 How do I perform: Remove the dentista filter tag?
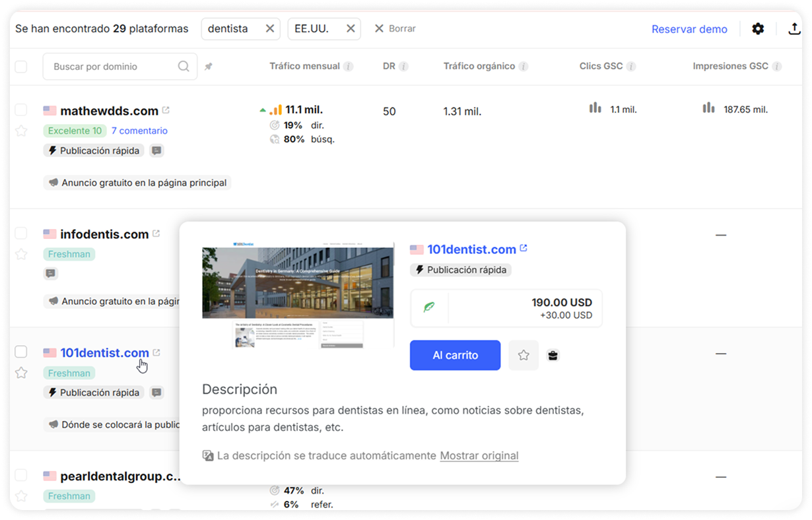(x=269, y=28)
